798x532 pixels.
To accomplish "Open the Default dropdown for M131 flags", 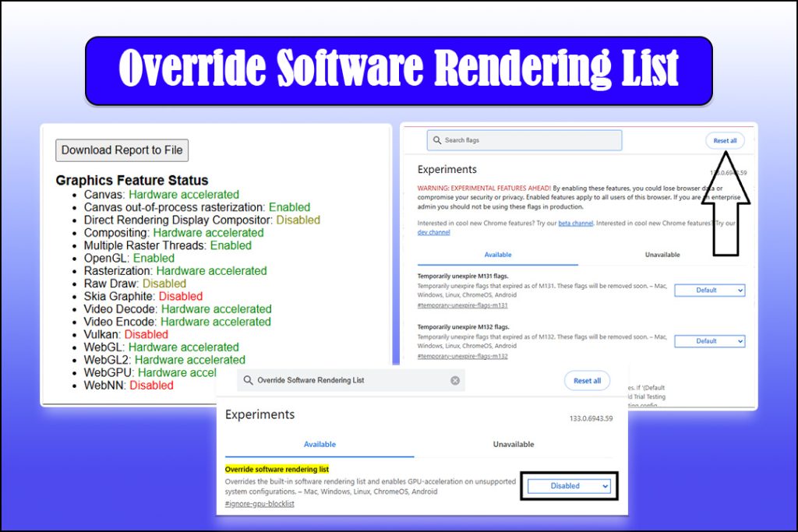I will (709, 290).
